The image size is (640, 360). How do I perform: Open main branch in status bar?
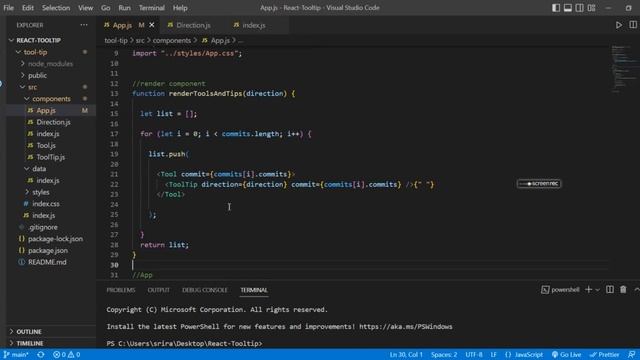pyautogui.click(x=16, y=354)
